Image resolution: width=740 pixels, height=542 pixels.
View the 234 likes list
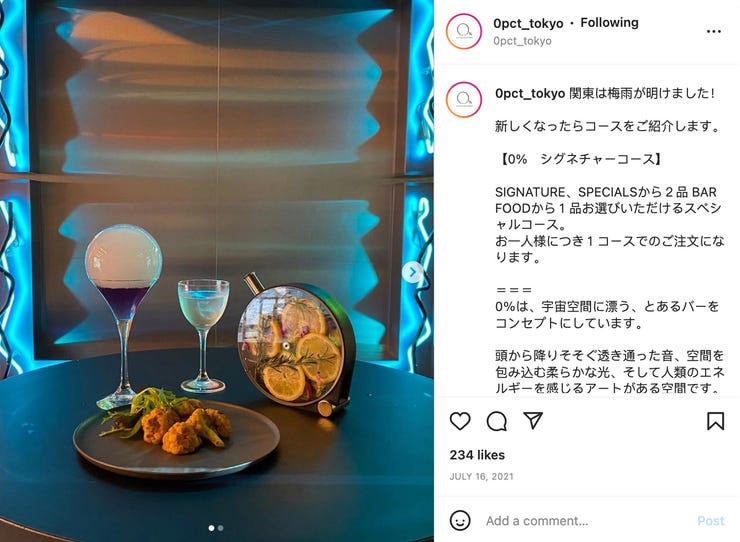pos(477,455)
